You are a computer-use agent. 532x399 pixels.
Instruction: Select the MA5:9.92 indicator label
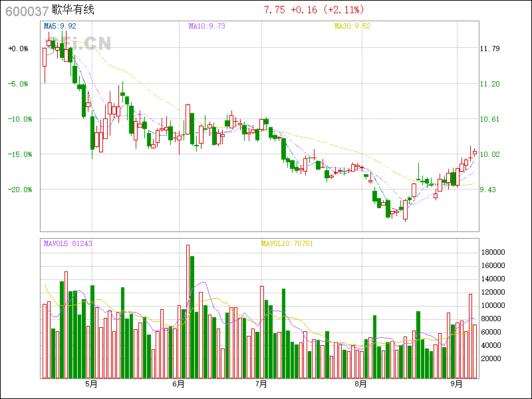(x=60, y=26)
